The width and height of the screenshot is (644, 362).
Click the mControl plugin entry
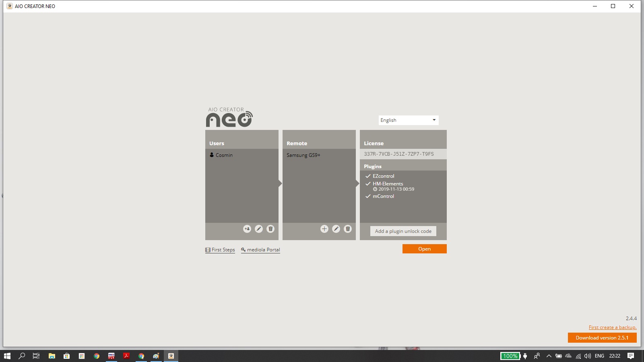coord(380,196)
